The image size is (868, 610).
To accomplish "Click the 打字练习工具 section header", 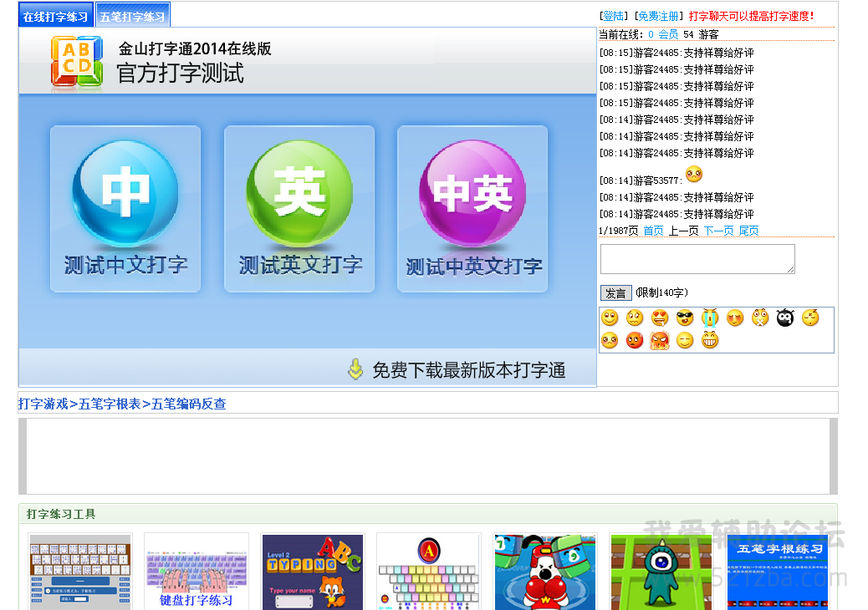I will (x=61, y=515).
